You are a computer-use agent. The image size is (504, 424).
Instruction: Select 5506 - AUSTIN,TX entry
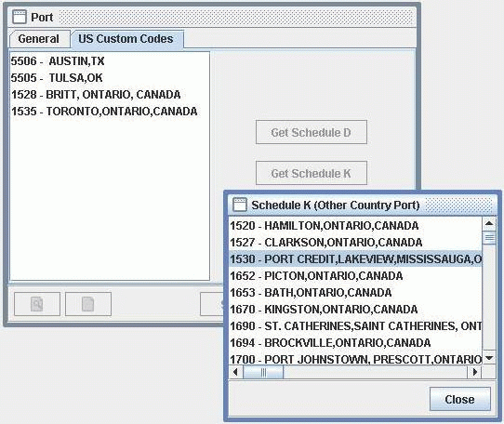[x=110, y=60]
